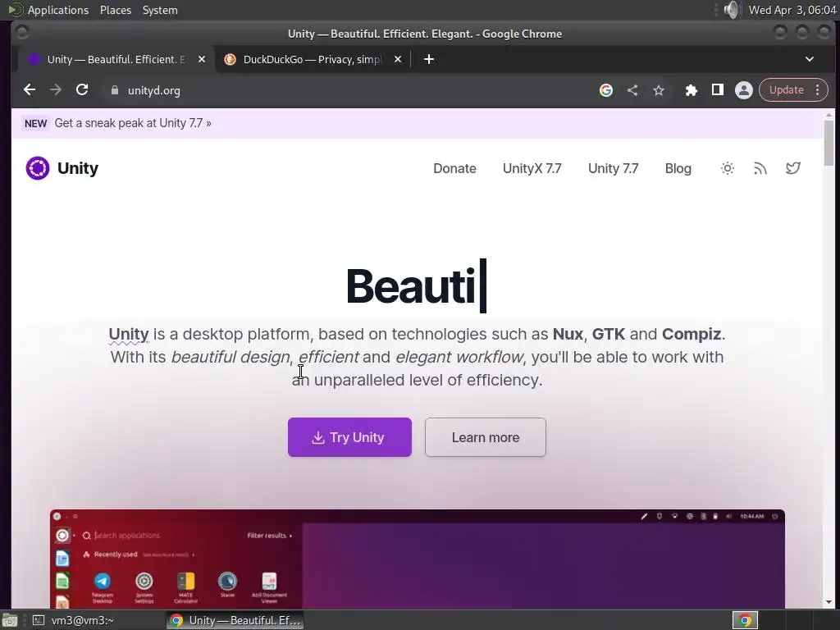Image resolution: width=840 pixels, height=630 pixels.
Task: Switch to the DuckDuckGo tab
Action: coord(313,59)
